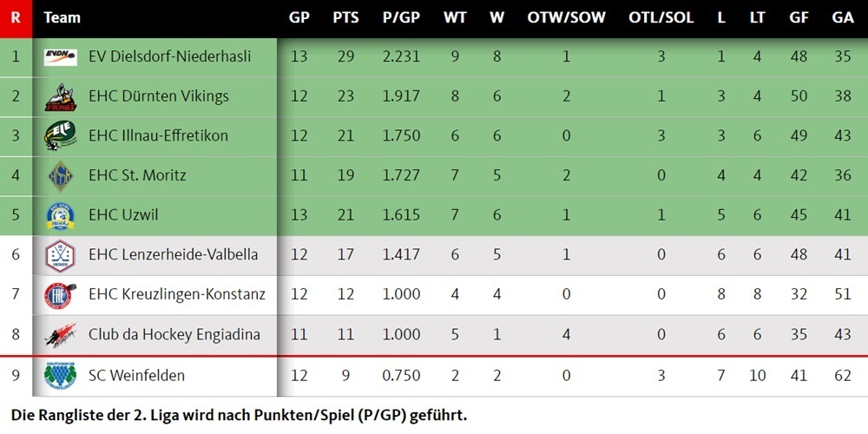The image size is (868, 434).
Task: Click the EHC St. Moritz crest
Action: 61,175
